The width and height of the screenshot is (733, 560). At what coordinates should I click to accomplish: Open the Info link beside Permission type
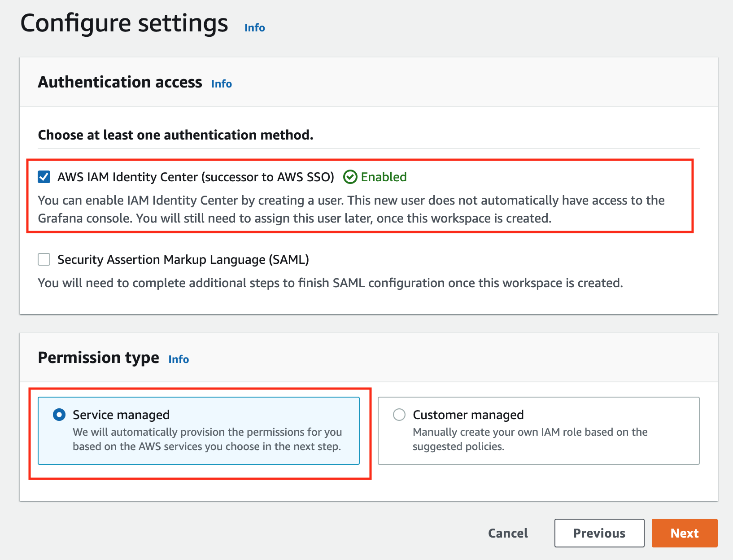(x=178, y=359)
